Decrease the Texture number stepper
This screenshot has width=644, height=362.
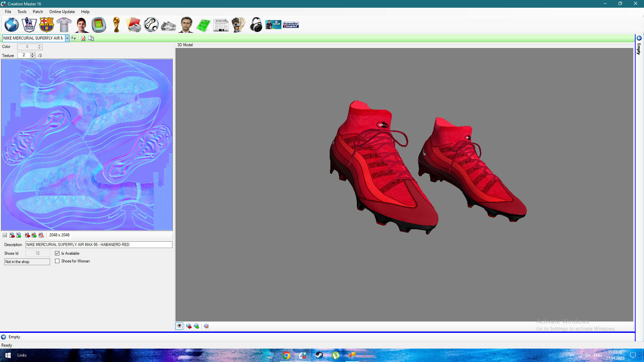click(33, 57)
